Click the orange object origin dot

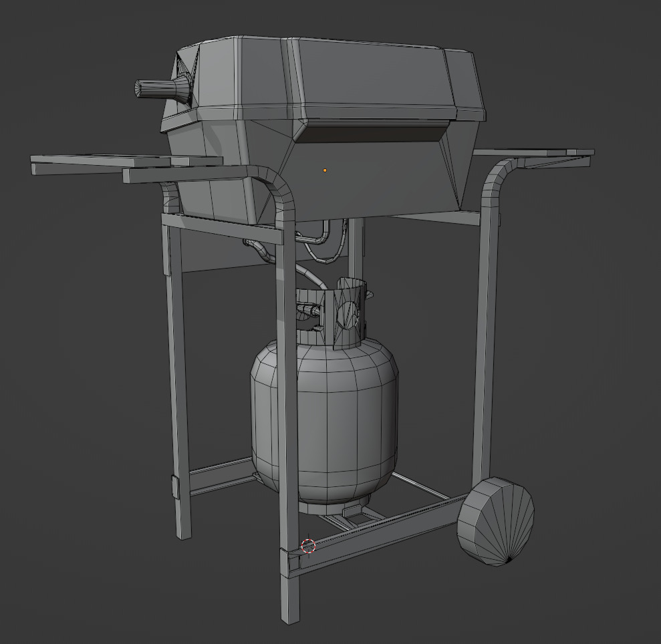pyautogui.click(x=325, y=170)
